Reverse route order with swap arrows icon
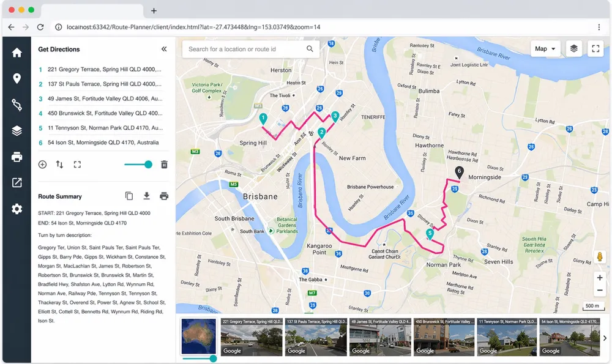612x364 pixels. tap(59, 165)
